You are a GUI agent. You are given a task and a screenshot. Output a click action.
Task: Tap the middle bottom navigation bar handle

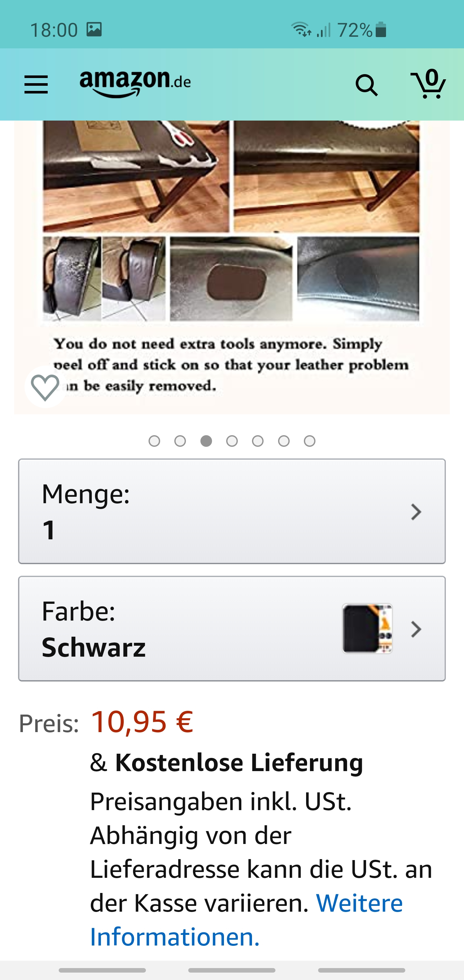pos(232,970)
